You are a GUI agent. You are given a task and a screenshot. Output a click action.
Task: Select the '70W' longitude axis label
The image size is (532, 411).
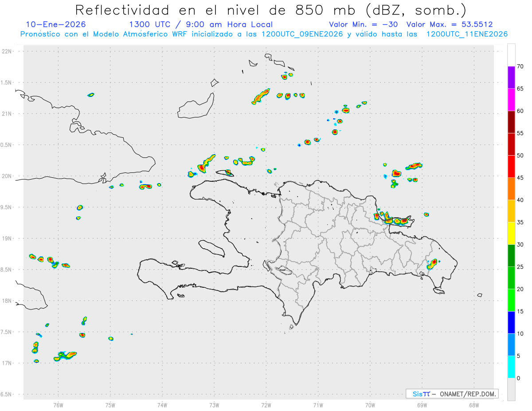[x=370, y=404]
